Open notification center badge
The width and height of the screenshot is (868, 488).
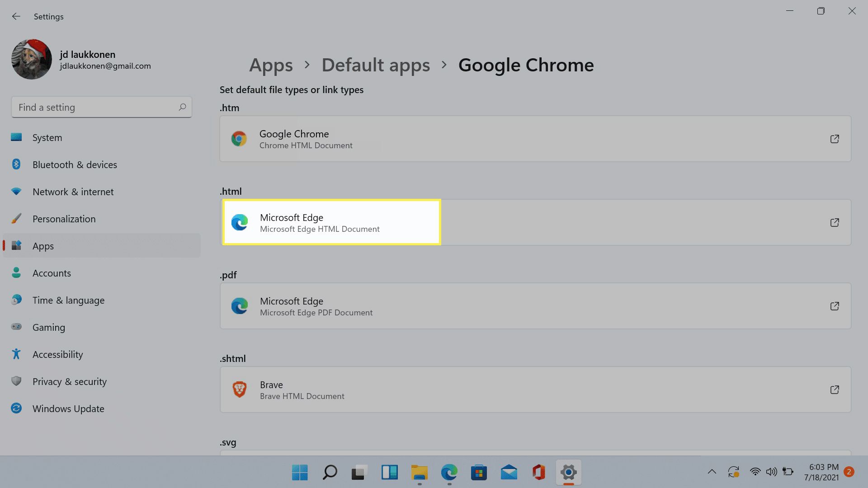pyautogui.click(x=849, y=472)
